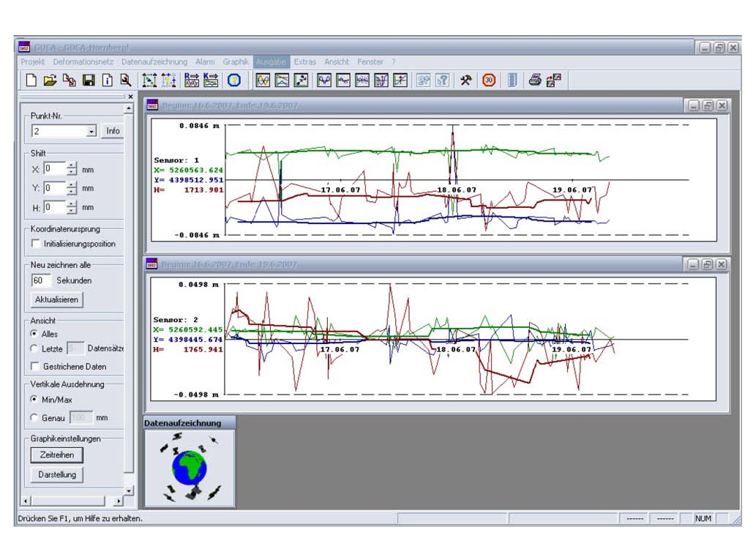
Task: Increase the Shift H value spinner
Action: tap(72, 204)
